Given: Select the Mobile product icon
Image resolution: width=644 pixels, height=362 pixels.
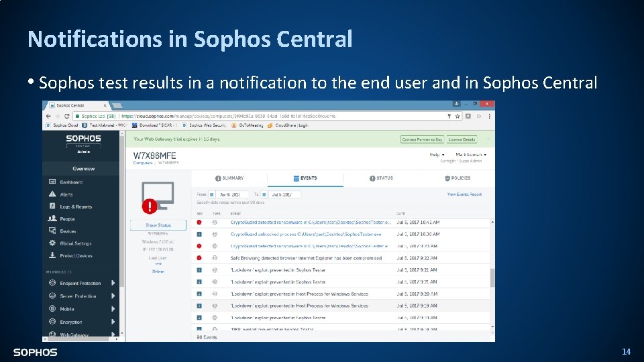Looking at the screenshot, I should [x=52, y=308].
